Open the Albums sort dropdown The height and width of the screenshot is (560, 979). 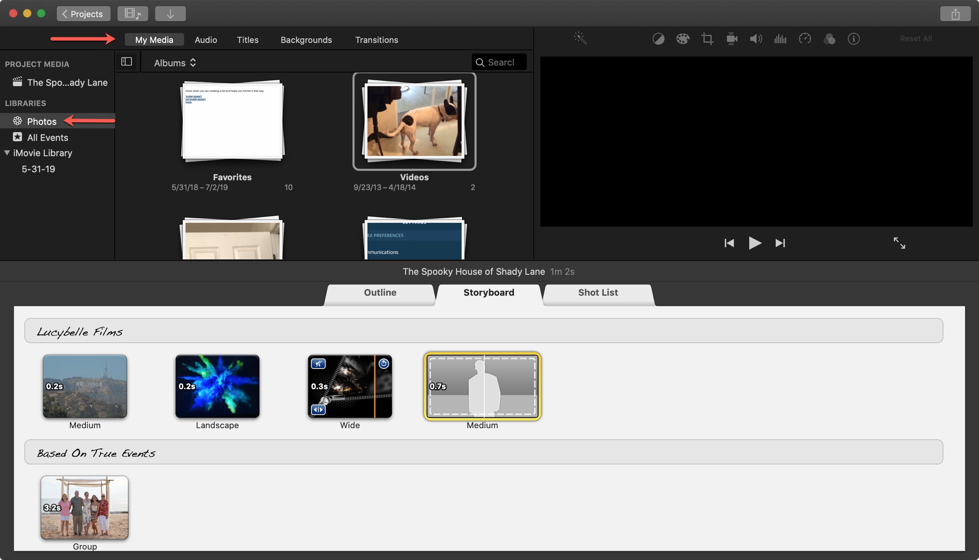coord(175,63)
